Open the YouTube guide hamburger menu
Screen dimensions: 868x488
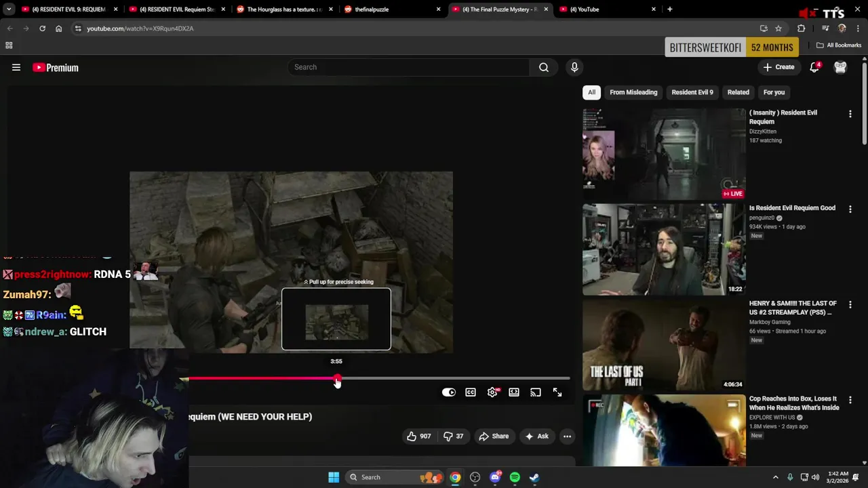click(16, 67)
